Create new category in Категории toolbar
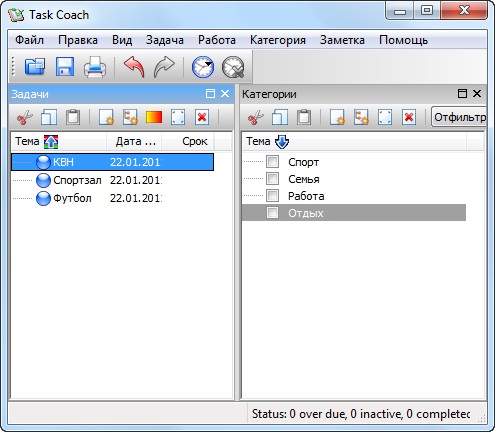Viewport: 495px width, 432px height. tap(337, 117)
